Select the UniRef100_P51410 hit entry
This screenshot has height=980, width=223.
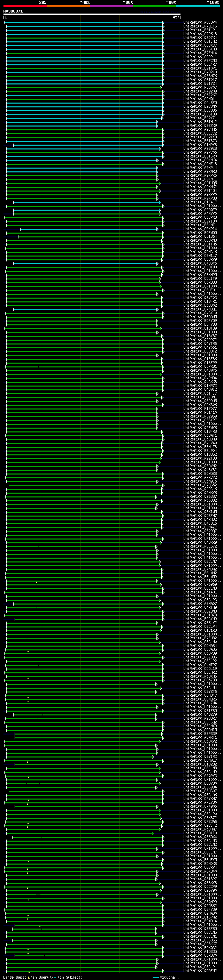coord(200,412)
